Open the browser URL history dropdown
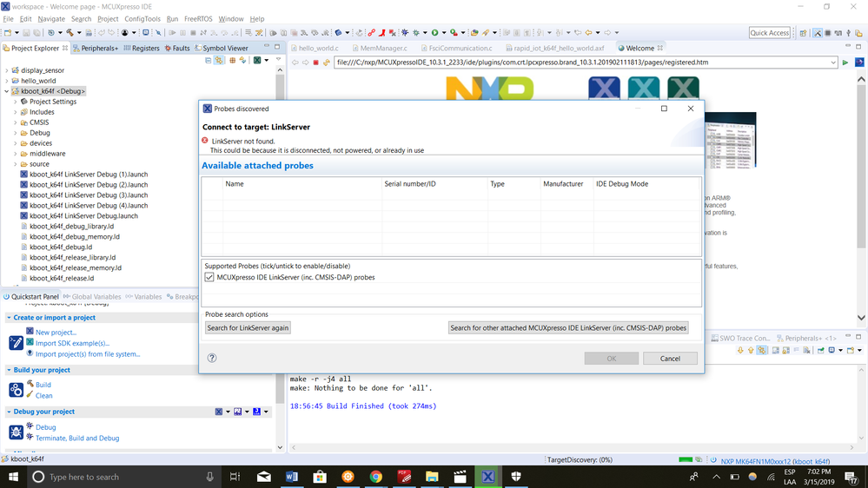Viewport: 868px width, 488px height. pyautogui.click(x=833, y=63)
